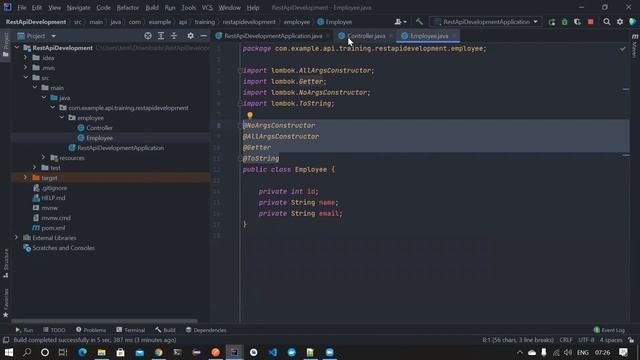Expand the resources folder
Image resolution: width=640 pixels, height=360 pixels.
44,158
